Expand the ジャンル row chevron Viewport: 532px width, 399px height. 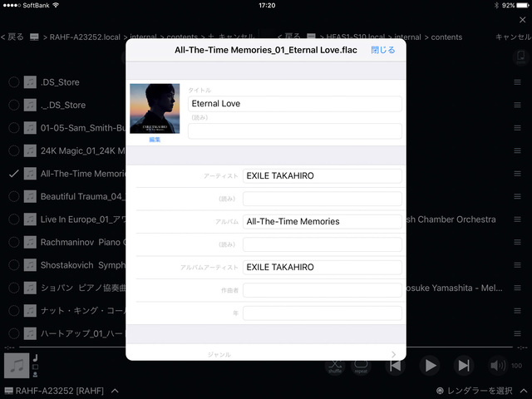[x=393, y=355]
